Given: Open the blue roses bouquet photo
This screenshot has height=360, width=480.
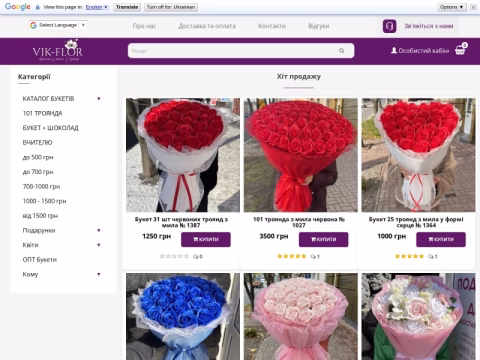Looking at the screenshot, I should point(183,316).
